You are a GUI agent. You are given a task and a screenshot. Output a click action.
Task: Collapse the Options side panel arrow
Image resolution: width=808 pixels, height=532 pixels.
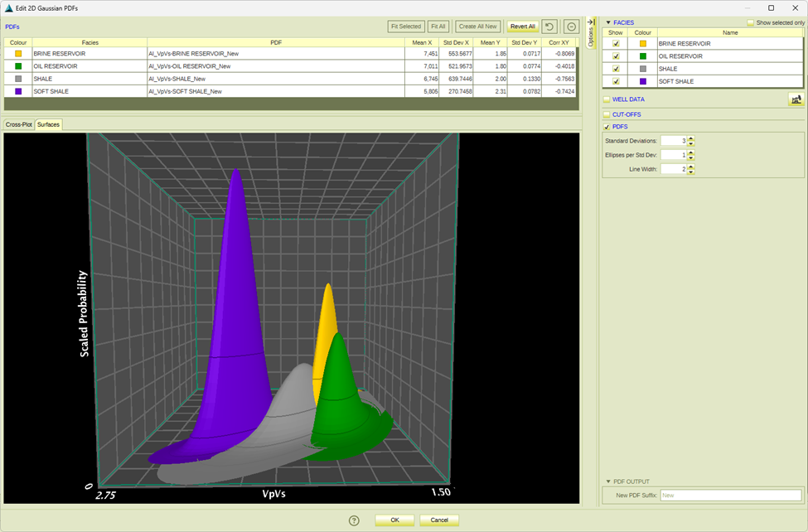pos(591,22)
